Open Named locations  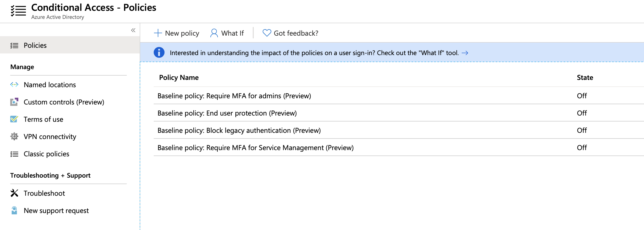tap(50, 85)
